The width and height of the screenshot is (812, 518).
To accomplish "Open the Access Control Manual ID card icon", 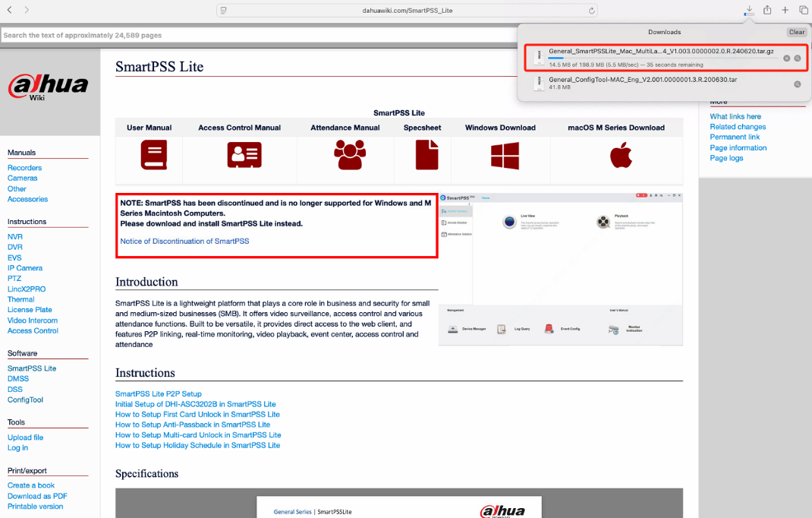I will (244, 155).
